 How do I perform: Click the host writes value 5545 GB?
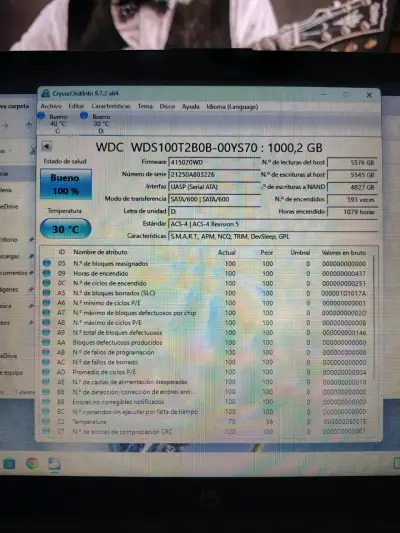[x=352, y=175]
